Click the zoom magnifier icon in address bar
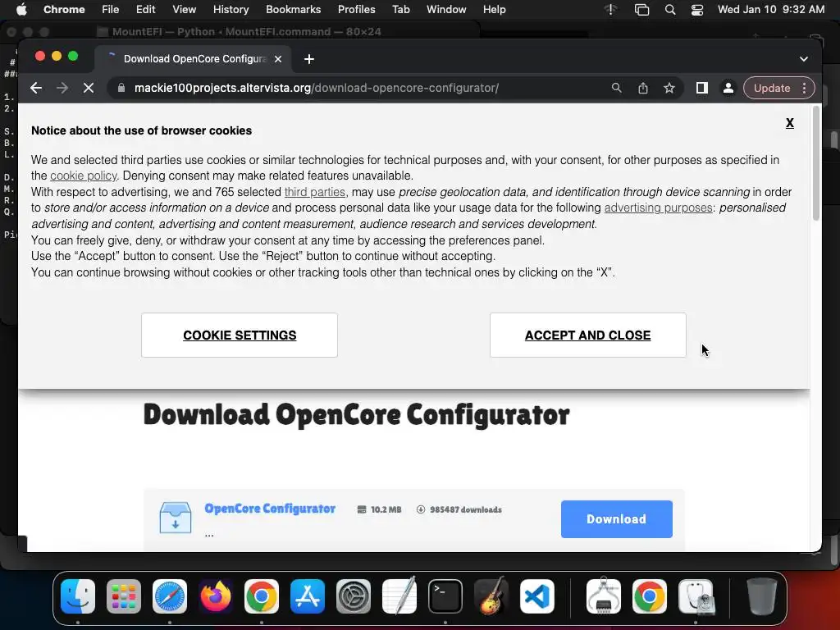 (617, 88)
